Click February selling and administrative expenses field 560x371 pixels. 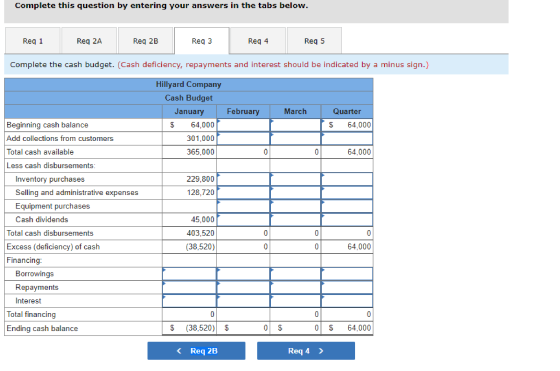click(x=243, y=192)
